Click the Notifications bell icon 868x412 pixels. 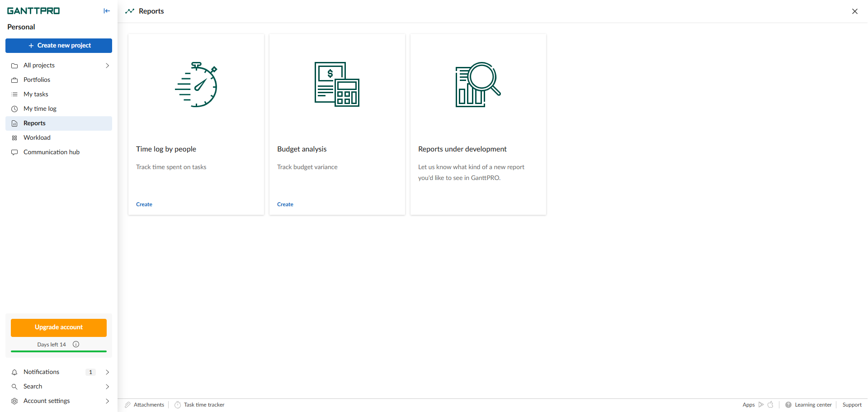click(14, 372)
